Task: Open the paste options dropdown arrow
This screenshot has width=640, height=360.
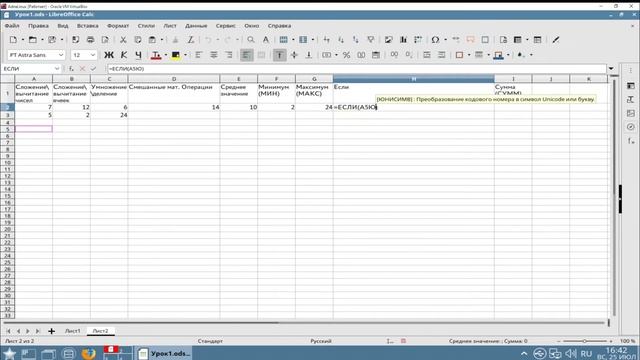Action: tap(162, 40)
